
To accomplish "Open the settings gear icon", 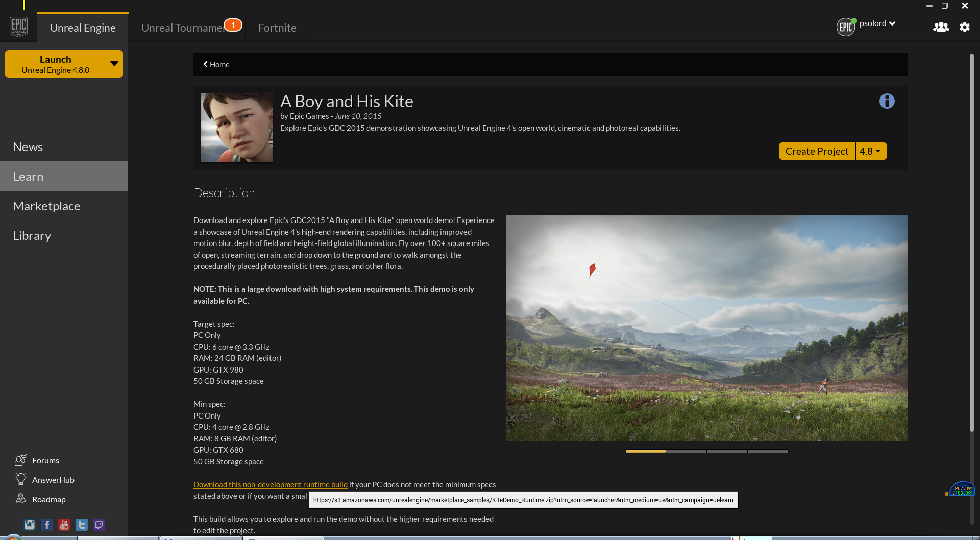I will point(964,27).
